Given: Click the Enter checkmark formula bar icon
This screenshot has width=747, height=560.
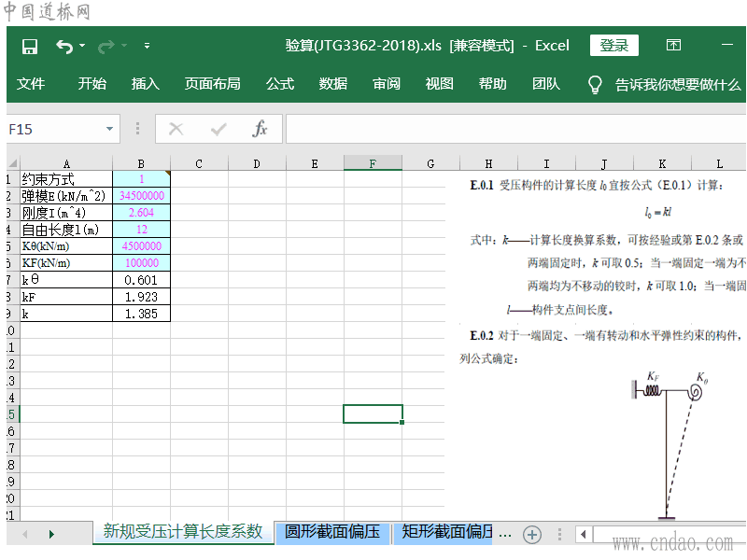Looking at the screenshot, I should click(x=218, y=129).
